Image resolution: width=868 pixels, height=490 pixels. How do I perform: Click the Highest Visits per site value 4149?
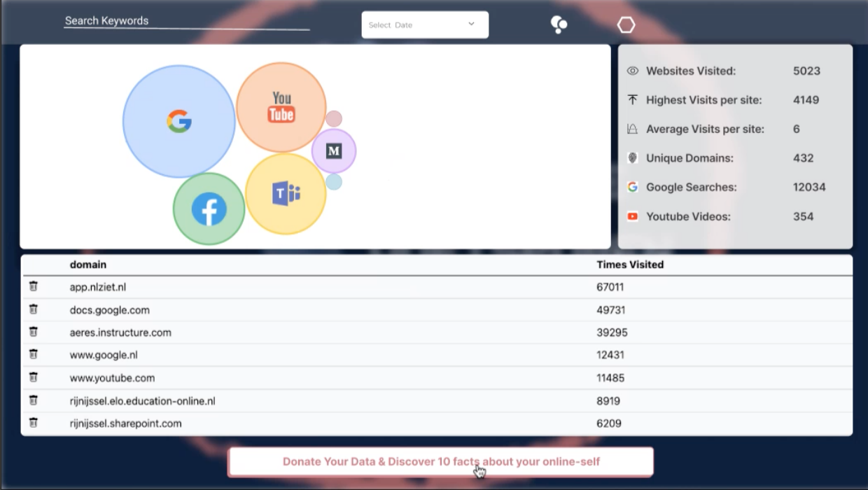pyautogui.click(x=806, y=100)
